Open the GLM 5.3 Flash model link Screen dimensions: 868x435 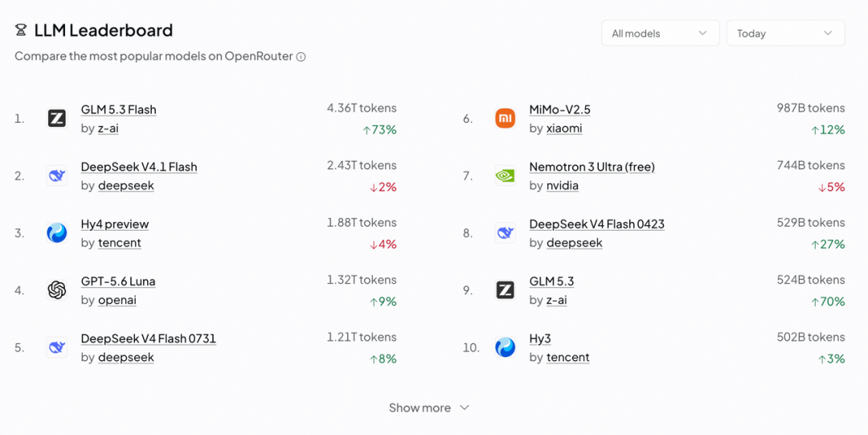click(118, 109)
